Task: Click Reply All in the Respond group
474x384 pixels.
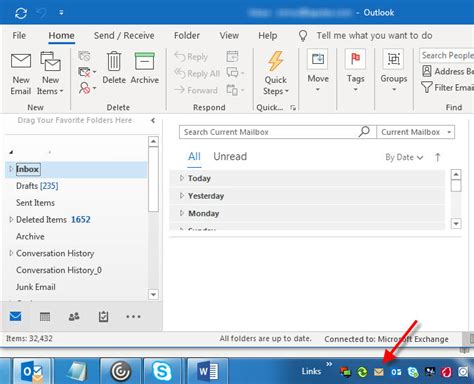Action: (x=197, y=74)
